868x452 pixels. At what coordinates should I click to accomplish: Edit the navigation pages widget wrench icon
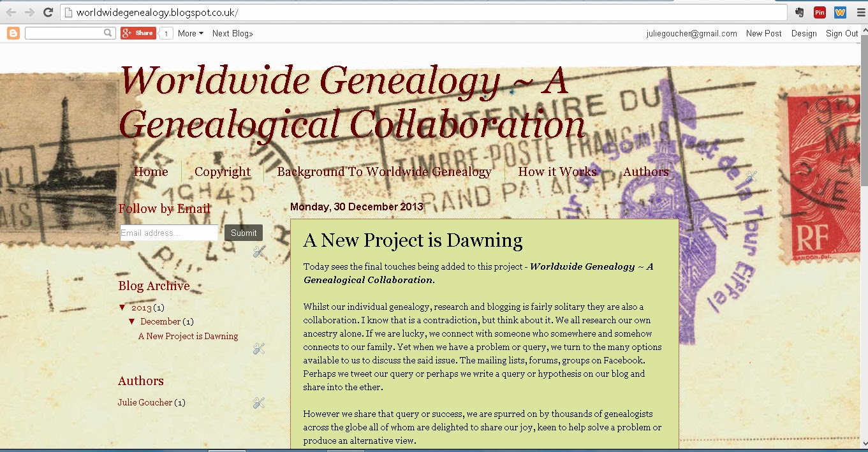click(751, 177)
